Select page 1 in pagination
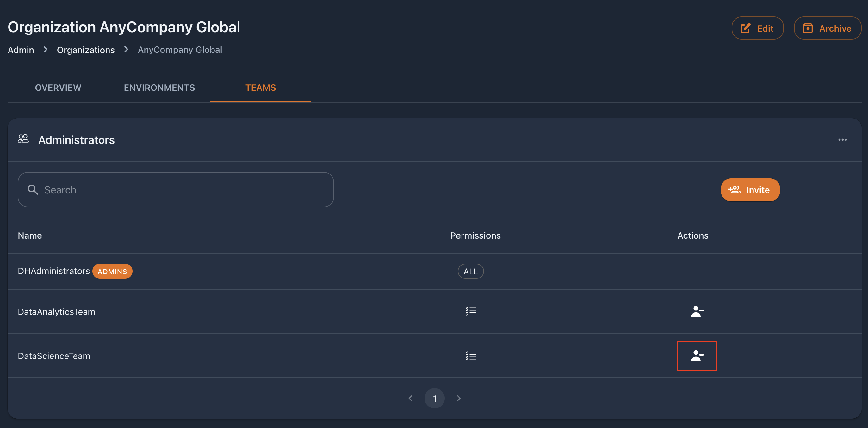The height and width of the screenshot is (428, 868). point(434,398)
